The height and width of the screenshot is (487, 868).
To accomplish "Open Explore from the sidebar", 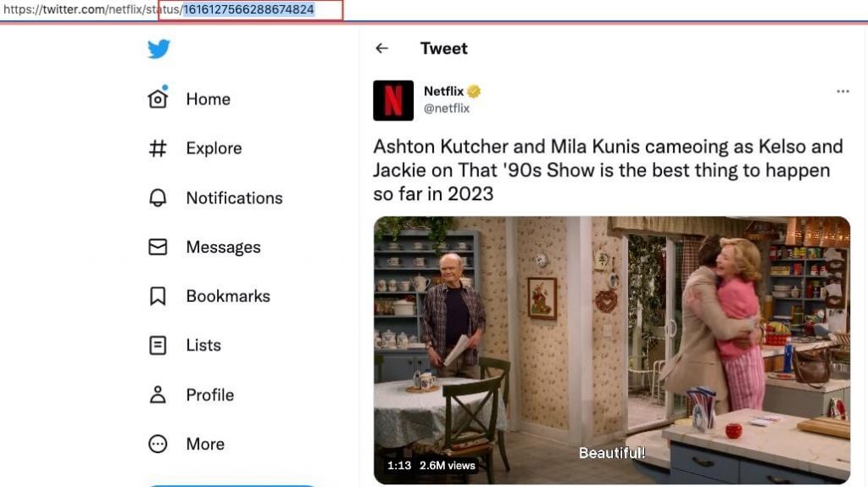I will tap(214, 148).
